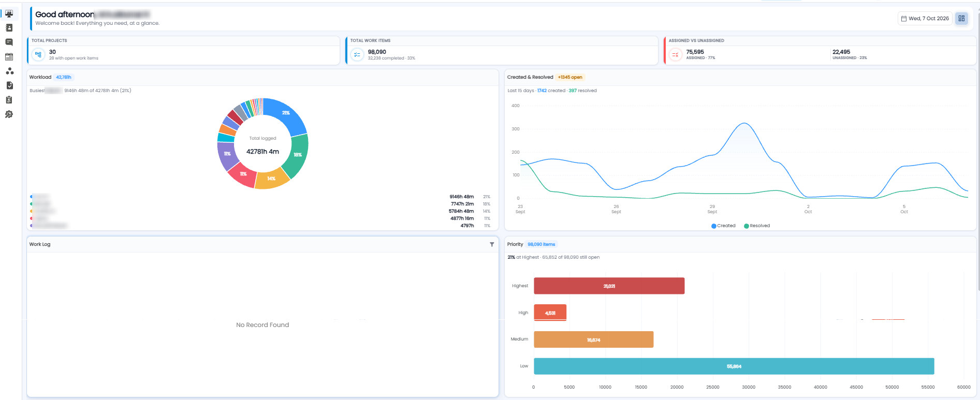Open the chat messages sidebar icon
The height and width of the screenshot is (400, 980).
coord(9,42)
